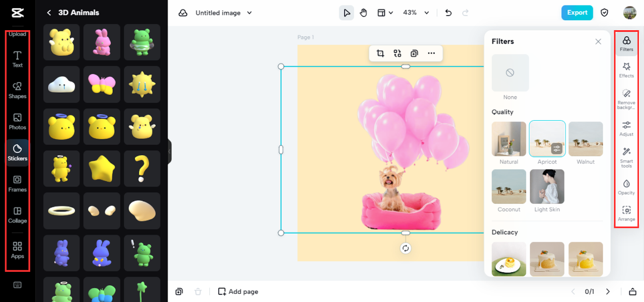644x302 pixels.
Task: Click the duplicate page icon at bottom
Action: click(x=179, y=291)
